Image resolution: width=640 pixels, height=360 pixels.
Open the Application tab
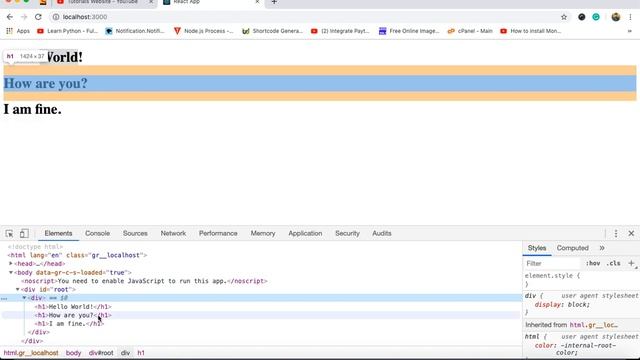[x=305, y=233]
